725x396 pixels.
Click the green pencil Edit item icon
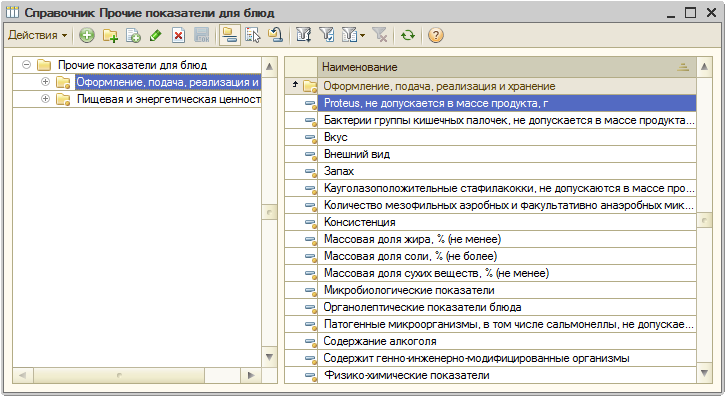[156, 35]
